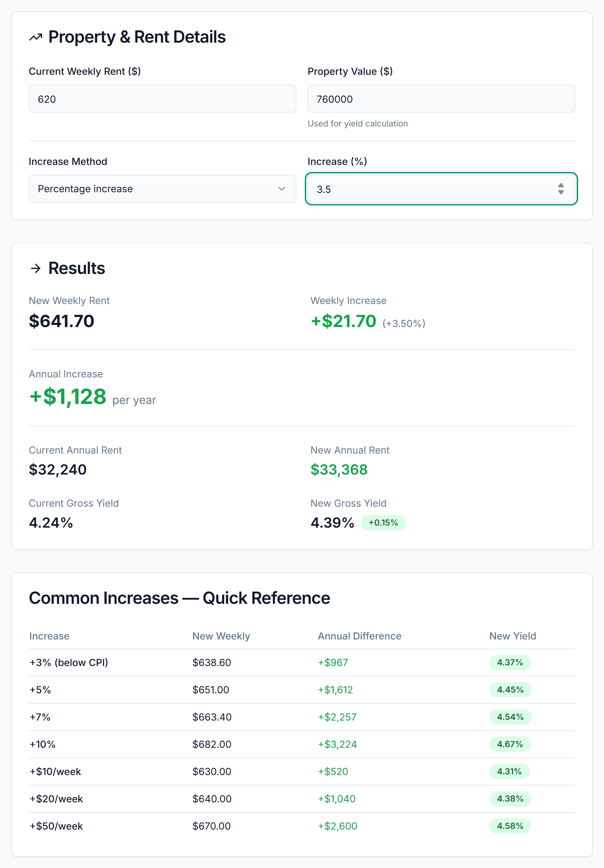Click the 'Used for yield calculation' hint text
The width and height of the screenshot is (604, 868).
pyautogui.click(x=357, y=123)
